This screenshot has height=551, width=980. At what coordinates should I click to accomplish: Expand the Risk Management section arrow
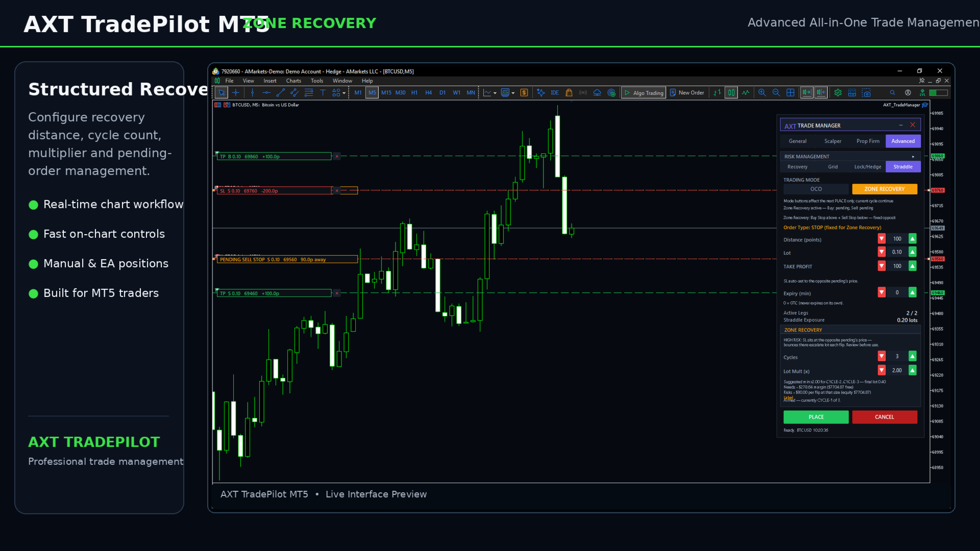pos(913,157)
